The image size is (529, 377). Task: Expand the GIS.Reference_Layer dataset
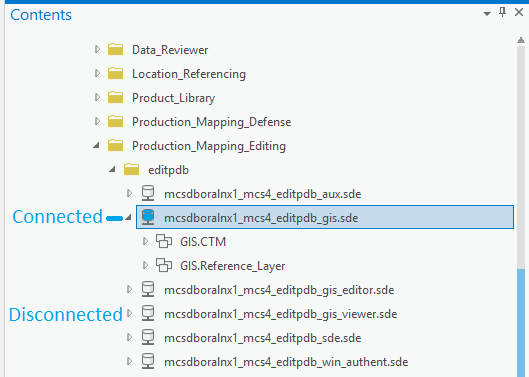145,265
